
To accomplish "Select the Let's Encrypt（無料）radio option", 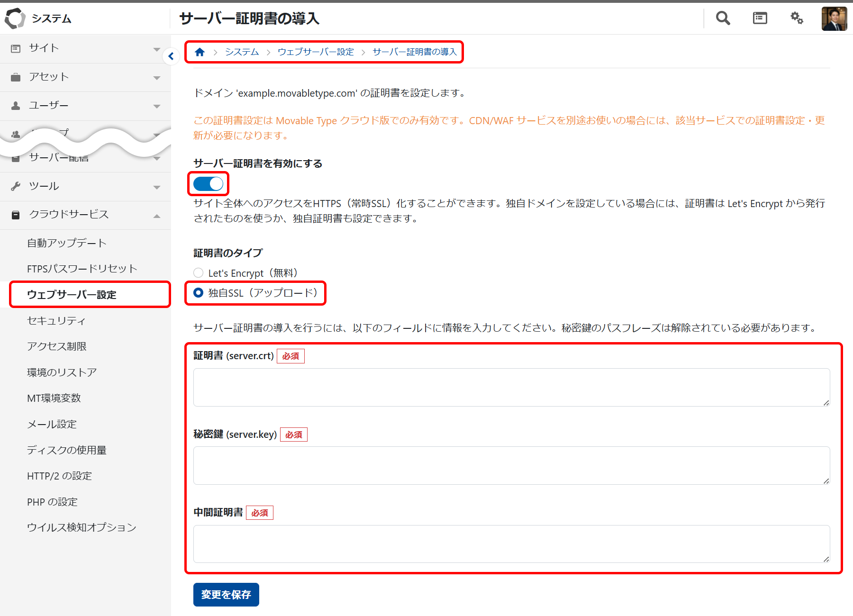I will click(x=198, y=272).
